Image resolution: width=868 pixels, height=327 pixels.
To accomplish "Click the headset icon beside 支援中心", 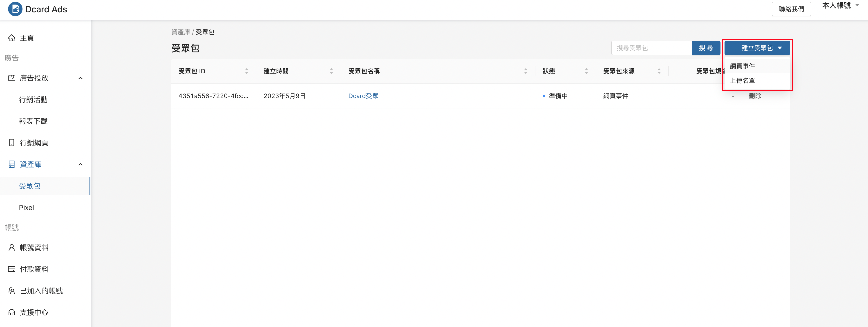I will [x=12, y=312].
